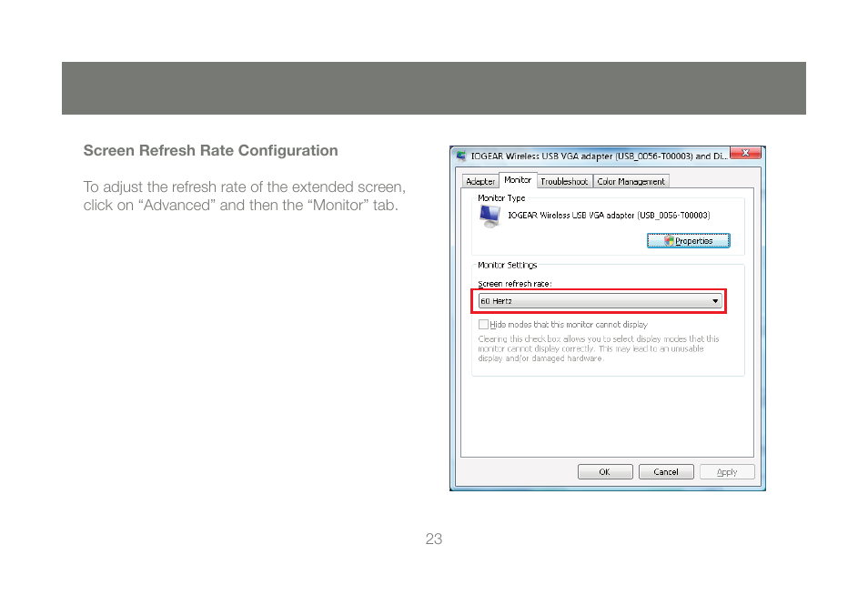The image size is (868, 605).
Task: Close the IOGEAR adapter dialog
Action: (745, 154)
